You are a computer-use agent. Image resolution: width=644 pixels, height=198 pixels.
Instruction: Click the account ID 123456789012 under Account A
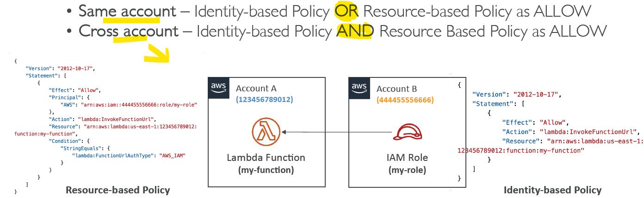point(265,100)
